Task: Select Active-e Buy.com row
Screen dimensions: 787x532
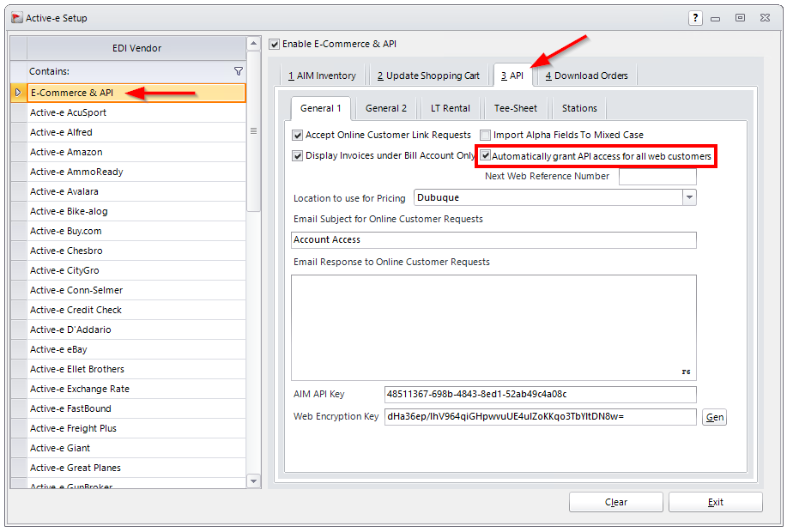Action: pos(136,231)
